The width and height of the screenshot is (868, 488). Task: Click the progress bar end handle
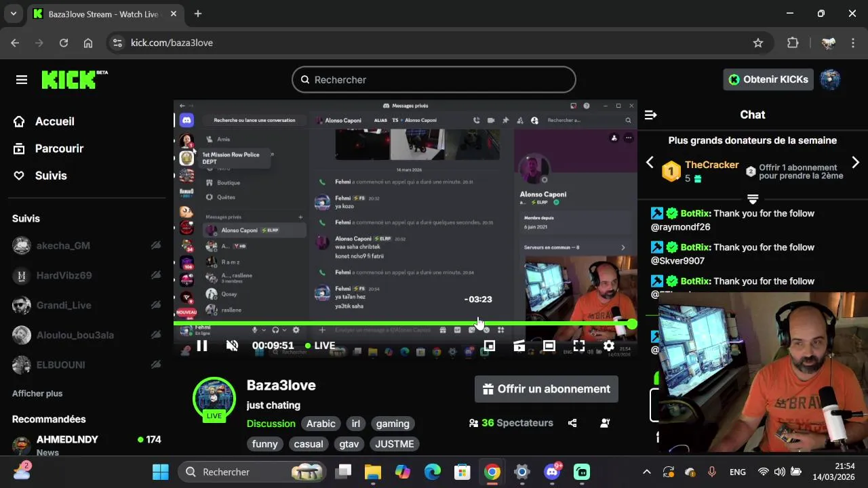(x=632, y=324)
